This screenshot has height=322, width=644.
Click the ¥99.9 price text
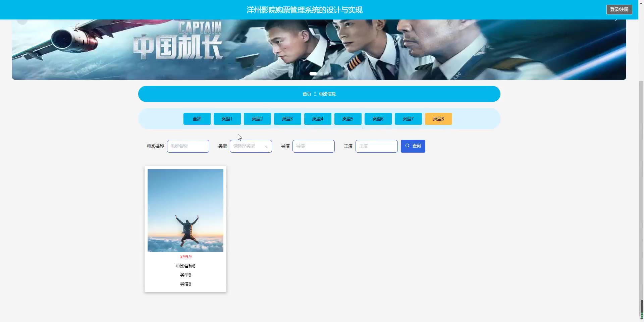[x=186, y=257]
